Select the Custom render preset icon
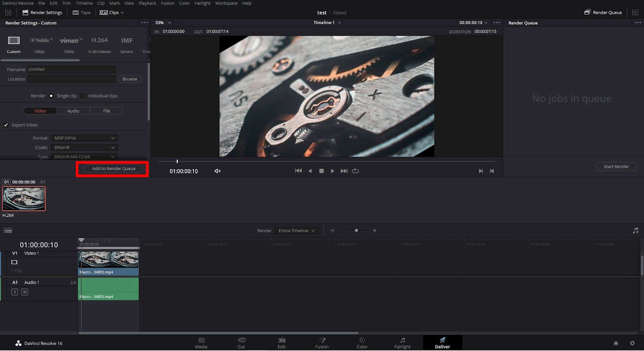Screen dimensions: 644x351 (14, 40)
